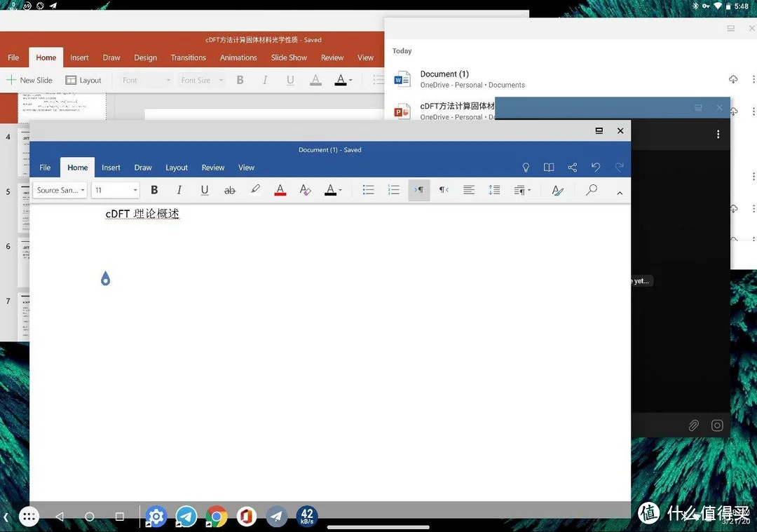The width and height of the screenshot is (757, 532).
Task: Click Layout button in PowerPoint
Action: pyautogui.click(x=83, y=80)
